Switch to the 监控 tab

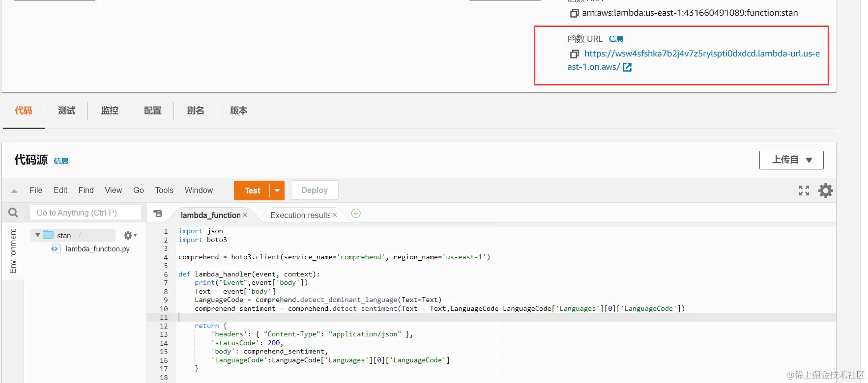pos(110,110)
